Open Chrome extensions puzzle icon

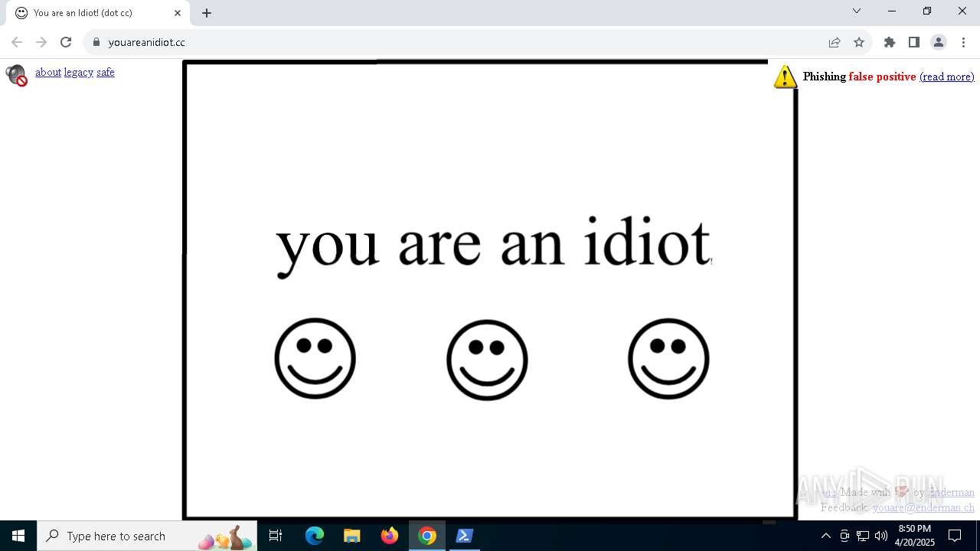tap(890, 42)
